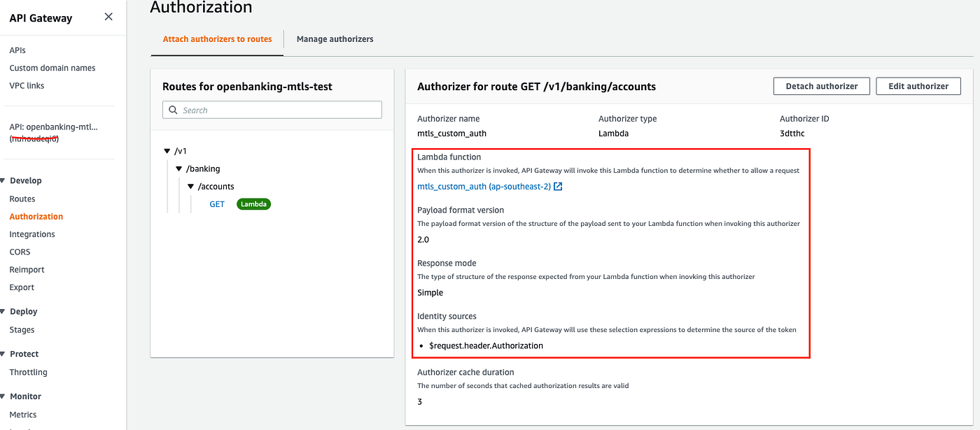Click the Edit authorizer button
The height and width of the screenshot is (430, 980).
point(918,86)
